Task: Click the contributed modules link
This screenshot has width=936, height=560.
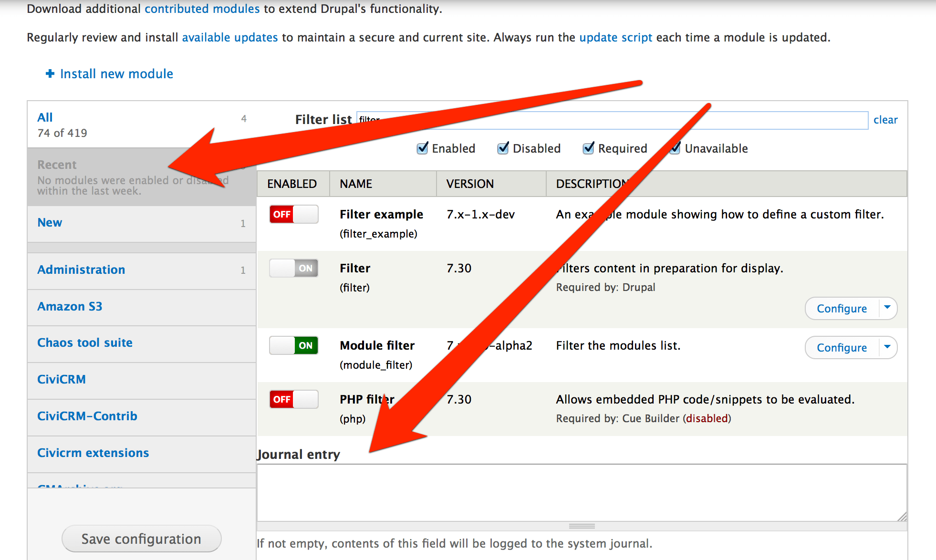Action: pyautogui.click(x=202, y=8)
